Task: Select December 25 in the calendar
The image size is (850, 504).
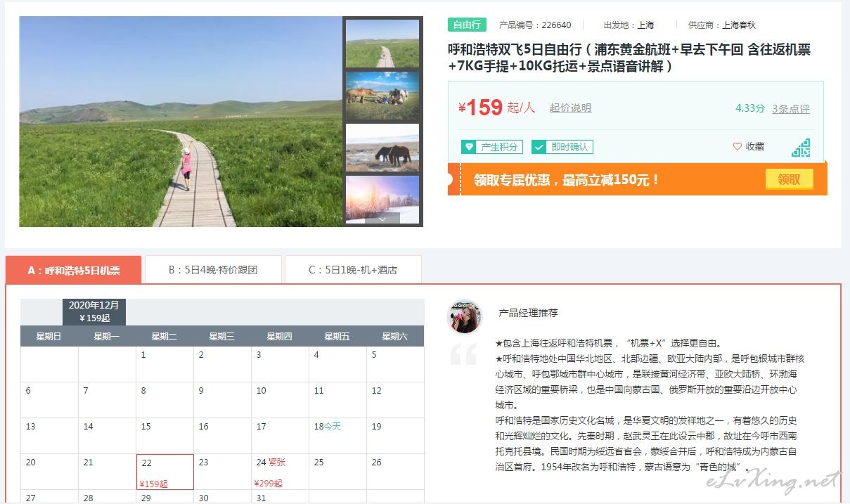Action: point(338,472)
